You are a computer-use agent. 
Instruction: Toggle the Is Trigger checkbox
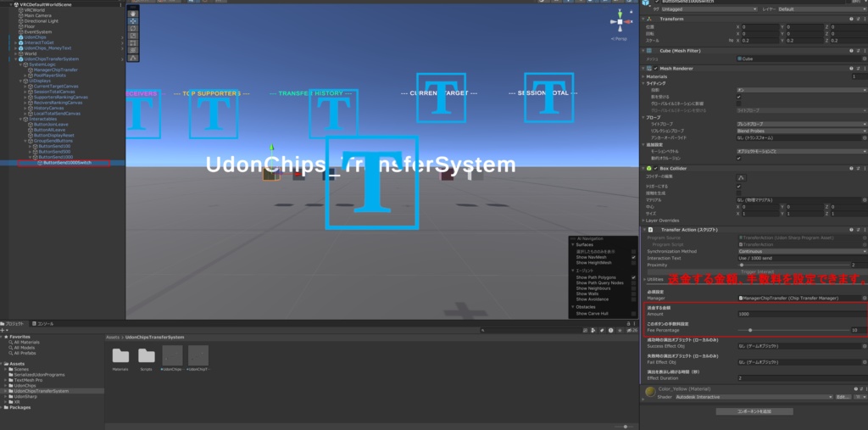(x=738, y=187)
